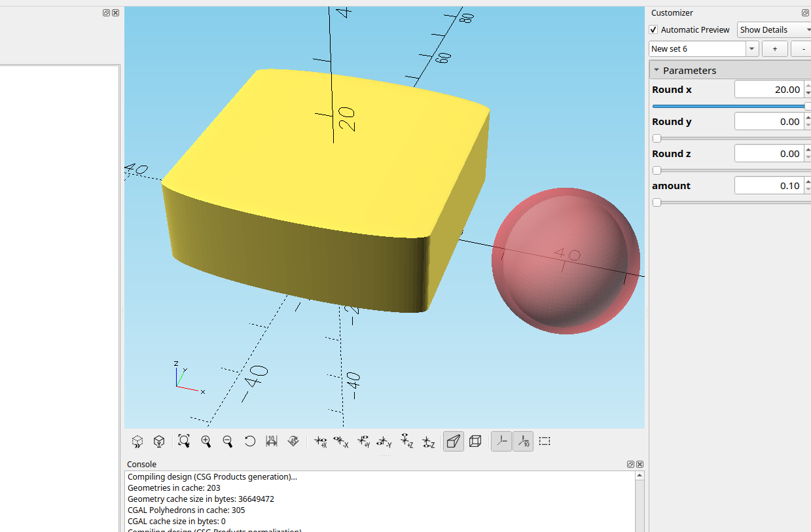
Task: Zoom in using the magnifier plus icon
Action: [206, 442]
